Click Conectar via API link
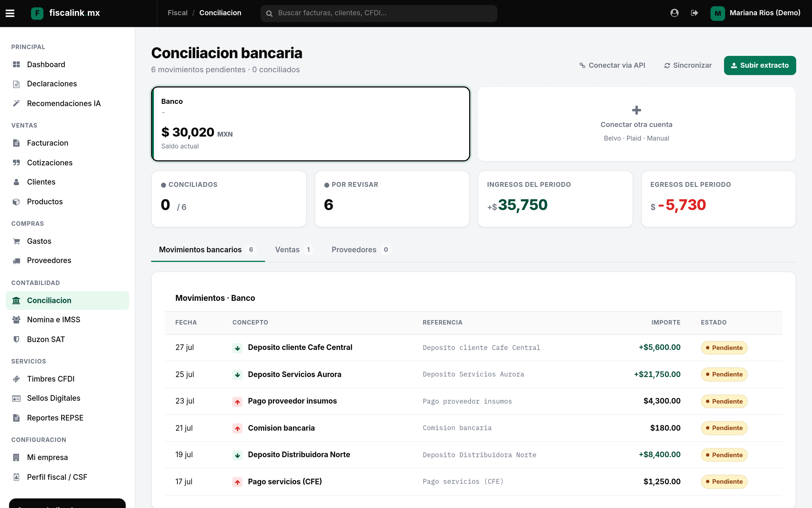812x508 pixels. pos(612,65)
